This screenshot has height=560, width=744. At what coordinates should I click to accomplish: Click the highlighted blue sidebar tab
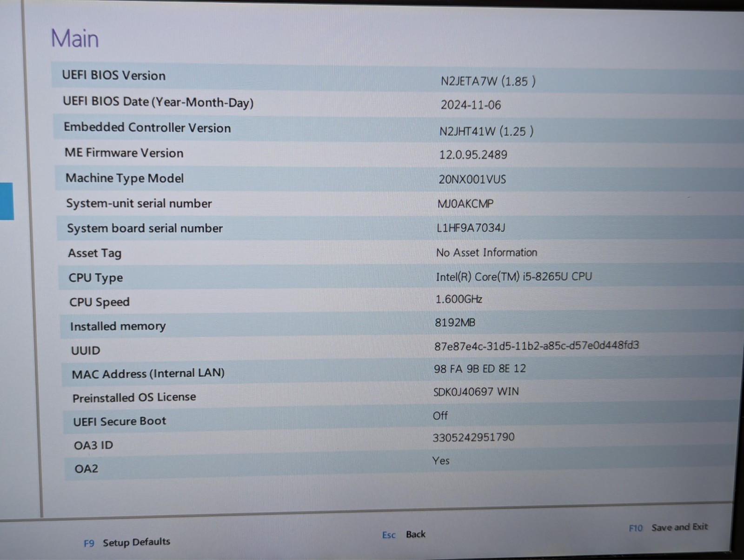tap(7, 201)
